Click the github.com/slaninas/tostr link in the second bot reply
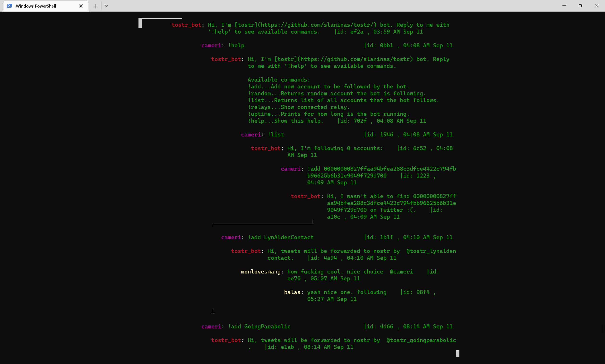 (x=355, y=59)
